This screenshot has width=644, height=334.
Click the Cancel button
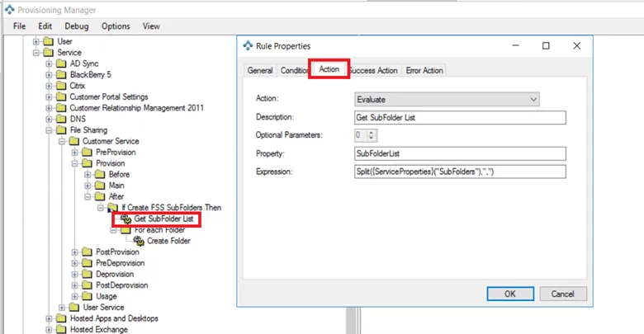coord(563,294)
